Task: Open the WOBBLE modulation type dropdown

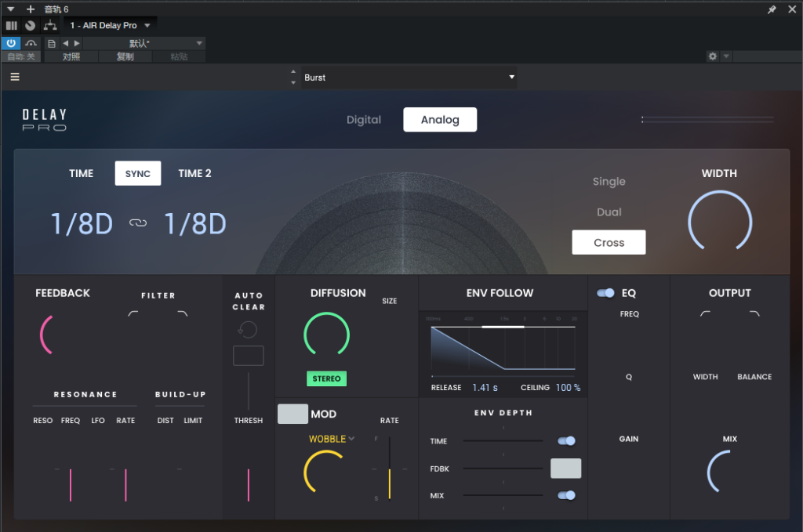Action: [332, 439]
